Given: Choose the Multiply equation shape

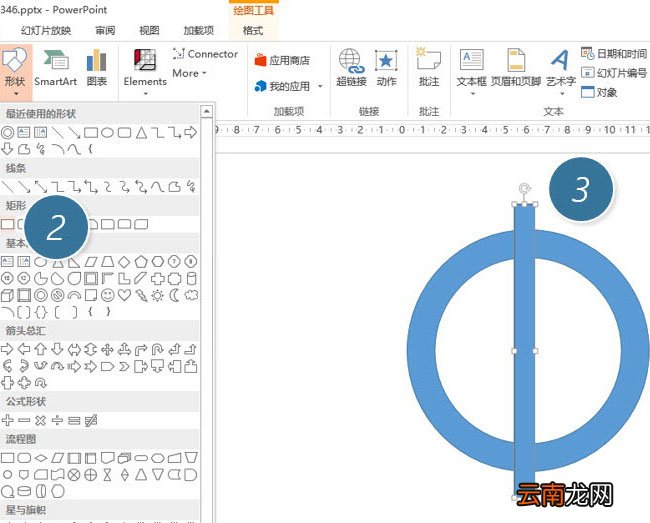Looking at the screenshot, I should (x=41, y=421).
